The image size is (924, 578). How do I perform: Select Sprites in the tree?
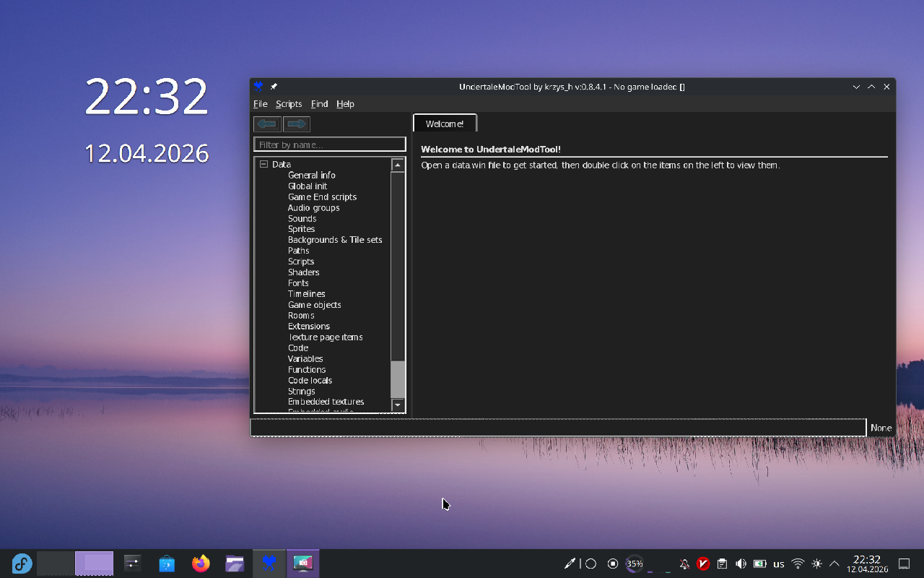[301, 229]
